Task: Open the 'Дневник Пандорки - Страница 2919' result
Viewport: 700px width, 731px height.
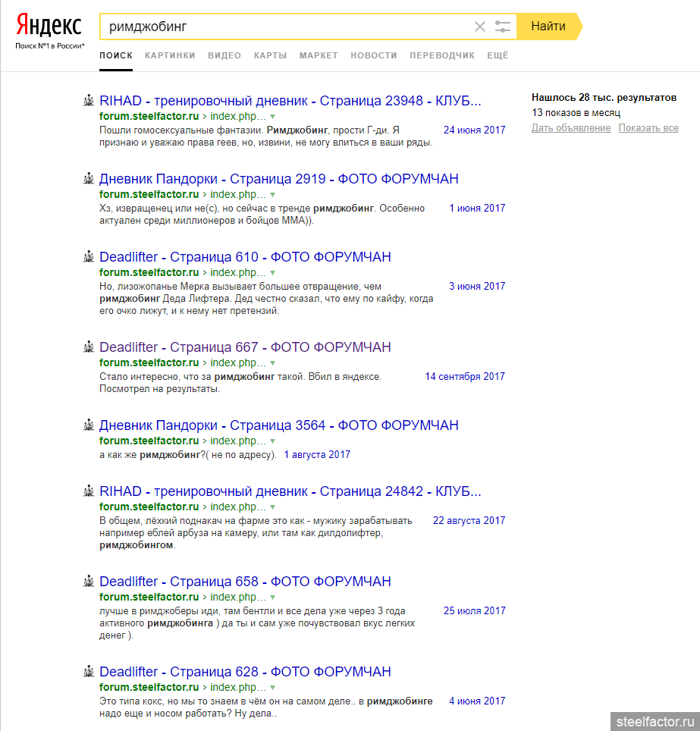Action: pyautogui.click(x=278, y=179)
